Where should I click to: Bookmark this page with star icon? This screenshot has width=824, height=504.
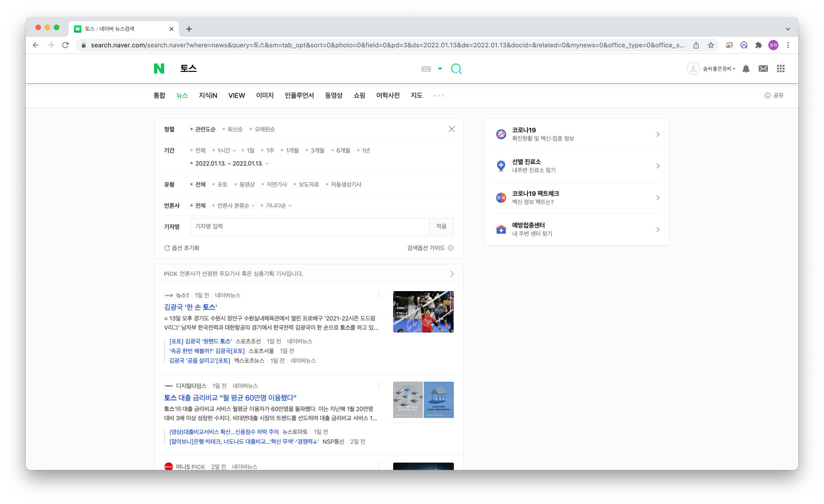click(x=711, y=45)
